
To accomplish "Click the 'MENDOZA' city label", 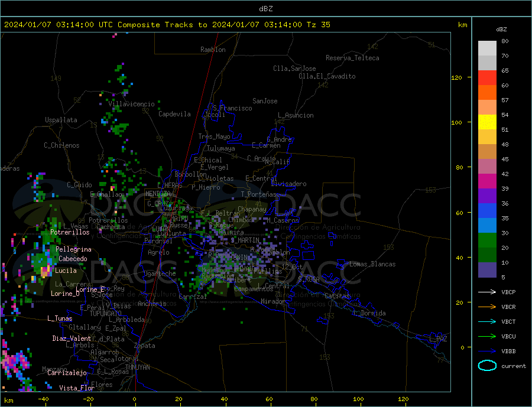I will click(158, 194).
